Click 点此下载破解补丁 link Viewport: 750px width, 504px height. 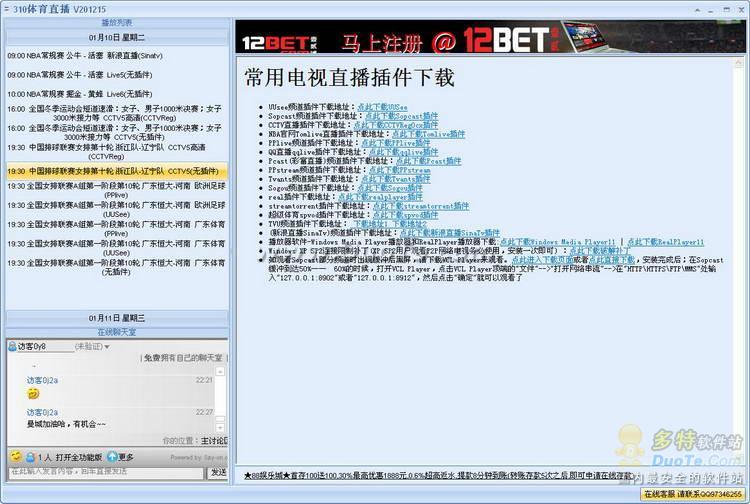coord(599,251)
